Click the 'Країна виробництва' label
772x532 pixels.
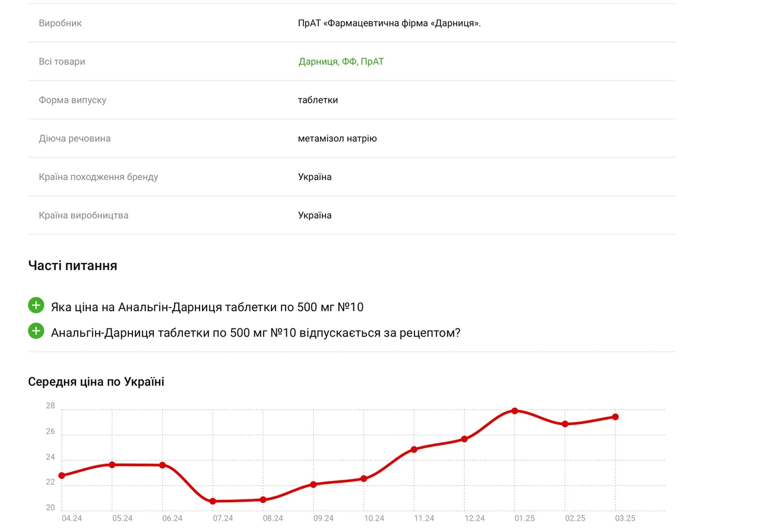point(84,216)
